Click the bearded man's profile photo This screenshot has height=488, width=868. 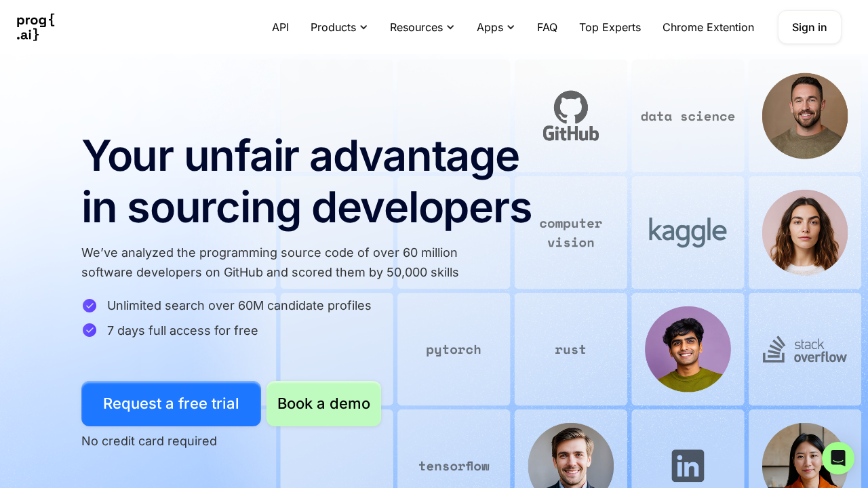point(804,116)
